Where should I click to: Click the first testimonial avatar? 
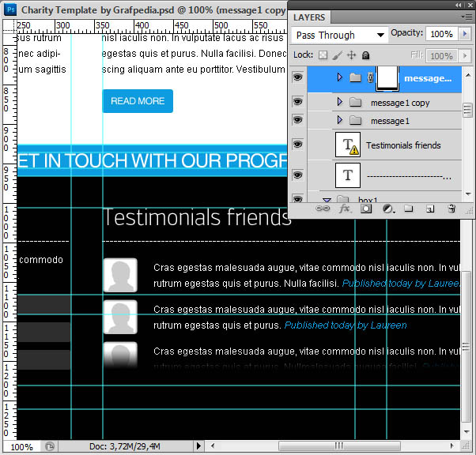point(120,275)
